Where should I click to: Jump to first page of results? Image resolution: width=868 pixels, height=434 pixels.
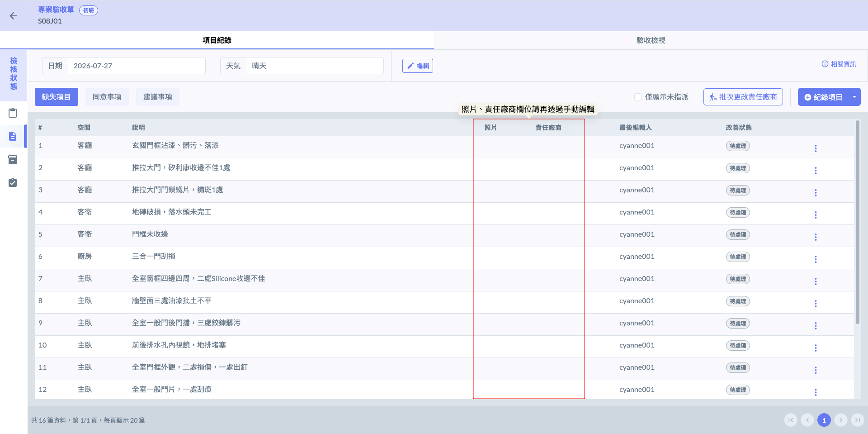point(791,420)
